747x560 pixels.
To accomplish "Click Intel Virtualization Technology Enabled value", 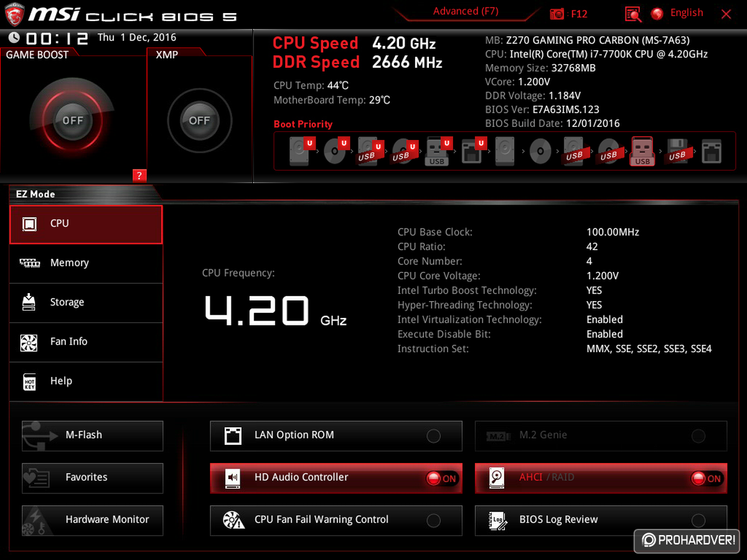I will point(604,320).
